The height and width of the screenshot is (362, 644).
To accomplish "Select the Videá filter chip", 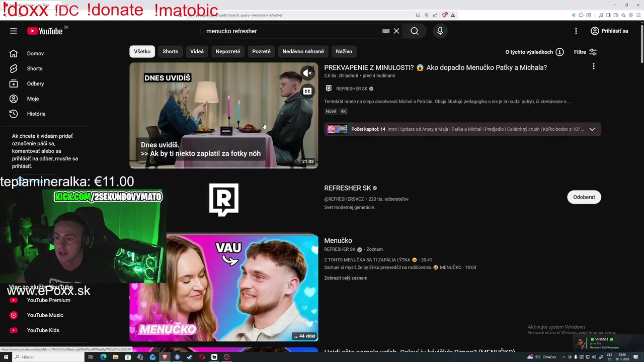I will point(197,51).
